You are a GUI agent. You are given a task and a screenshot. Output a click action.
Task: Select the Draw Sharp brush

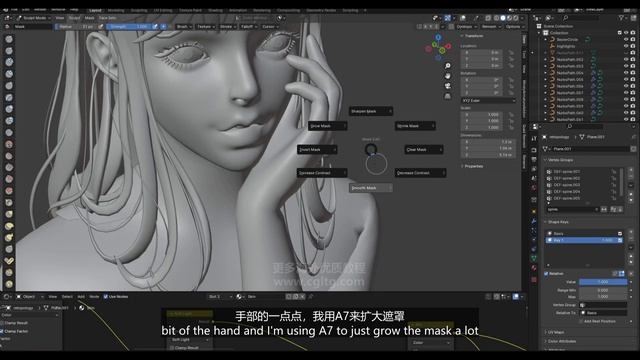point(9,51)
